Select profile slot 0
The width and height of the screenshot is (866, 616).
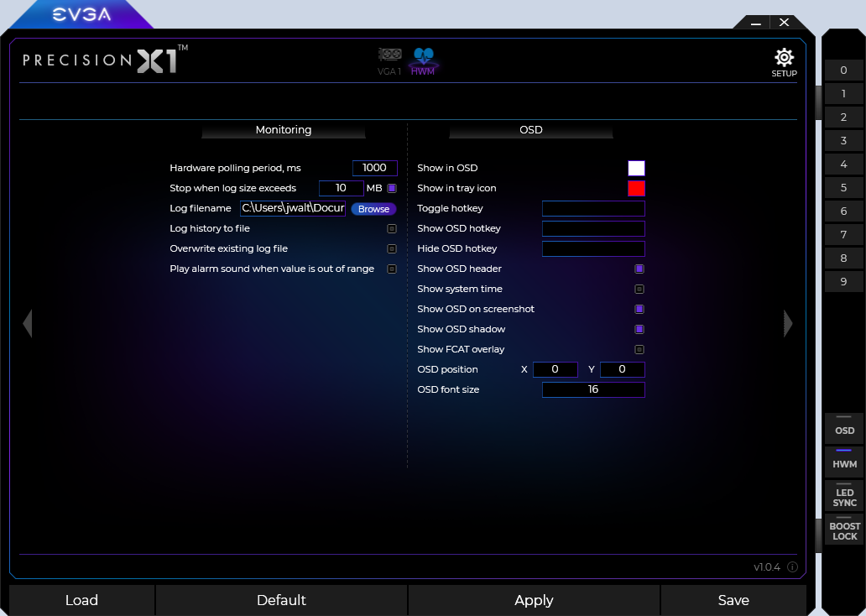click(x=843, y=70)
